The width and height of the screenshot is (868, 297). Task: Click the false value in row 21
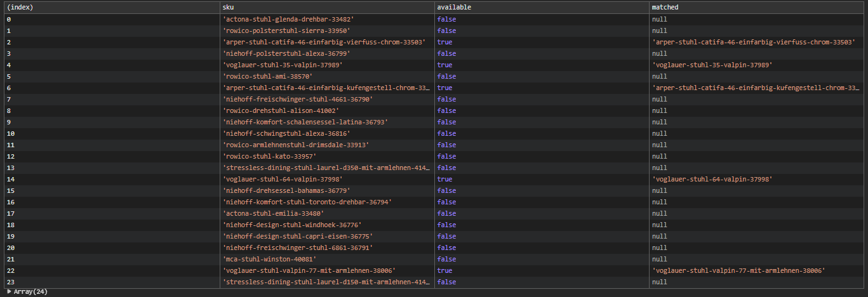446,259
